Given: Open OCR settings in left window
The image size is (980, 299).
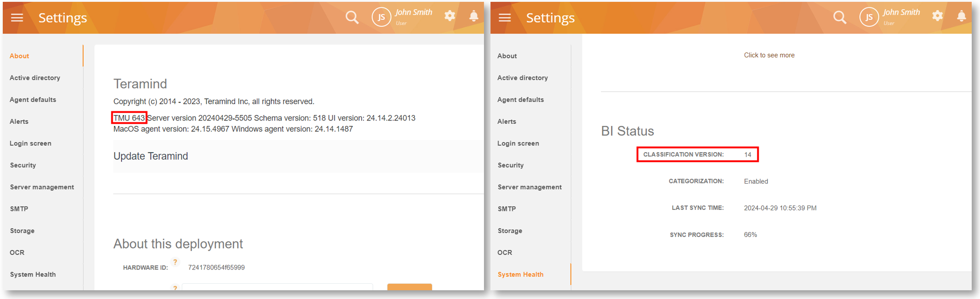Looking at the screenshot, I should click(x=17, y=253).
